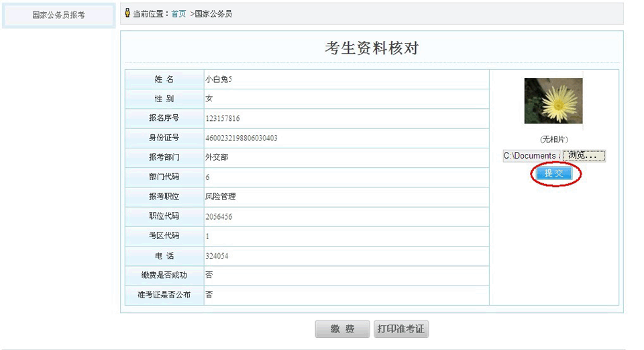Click the 浏览... browse button
Viewport: 644px width, 350px height.
pos(584,155)
